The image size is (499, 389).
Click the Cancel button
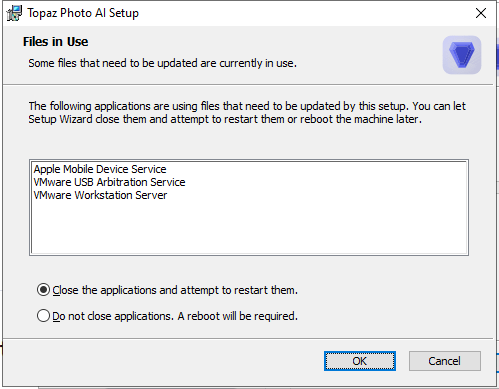tap(445, 361)
